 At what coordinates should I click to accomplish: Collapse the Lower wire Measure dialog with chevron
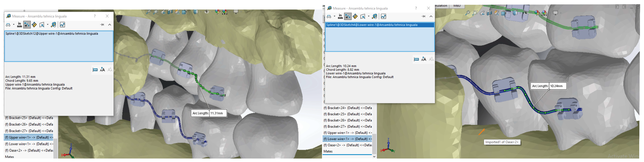(431, 16)
